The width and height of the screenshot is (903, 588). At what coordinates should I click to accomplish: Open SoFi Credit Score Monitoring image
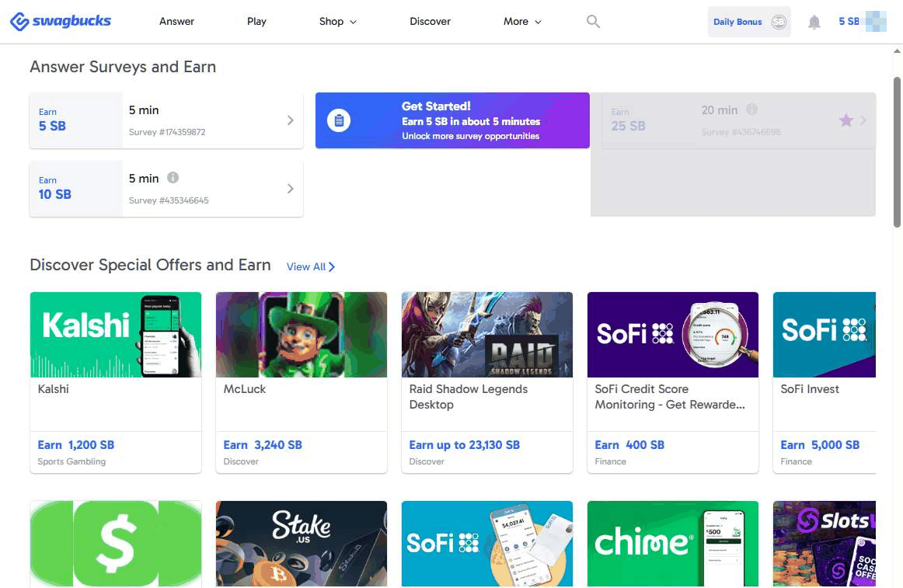[673, 335]
